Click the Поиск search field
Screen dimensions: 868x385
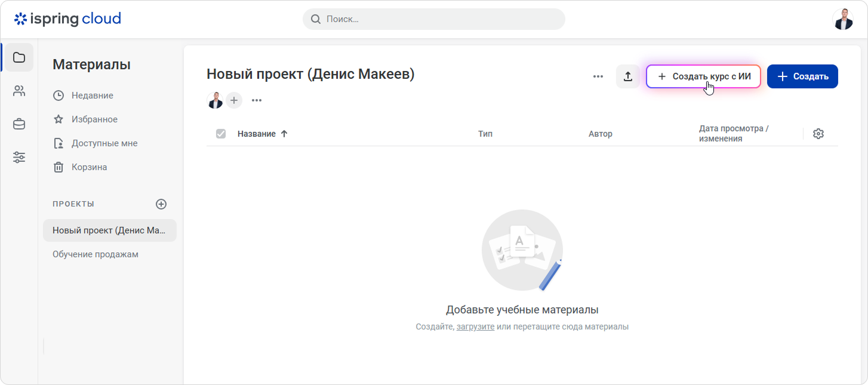434,19
